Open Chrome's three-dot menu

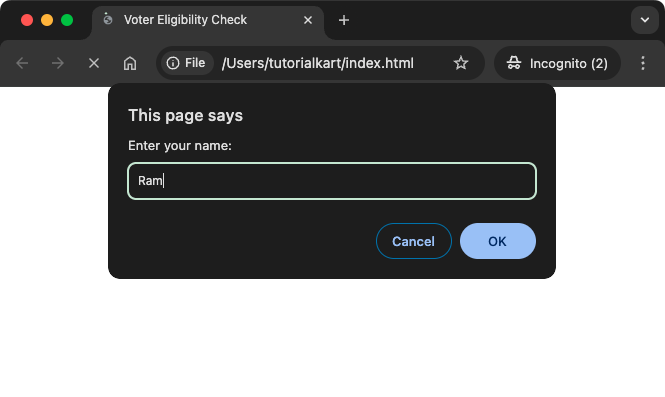coord(643,63)
